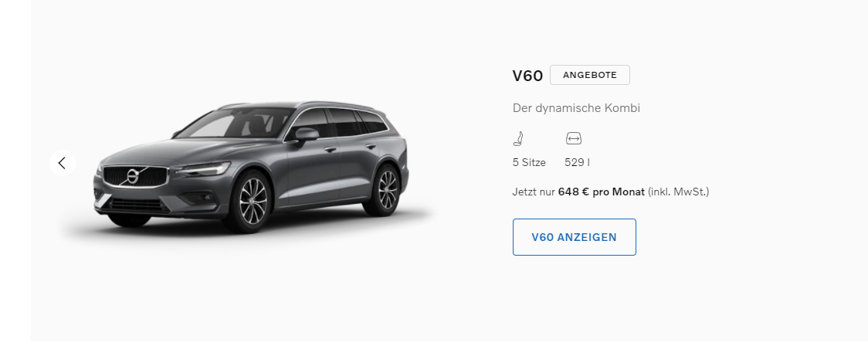Open the ANGEBOTE offers badge
This screenshot has width=868, height=346.
point(589,75)
